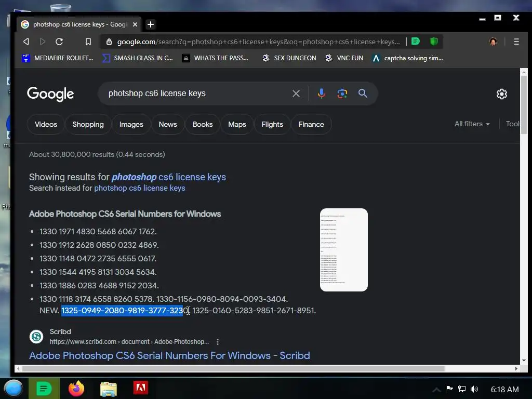Clear the Google search box text
The image size is (532, 399).
[296, 94]
